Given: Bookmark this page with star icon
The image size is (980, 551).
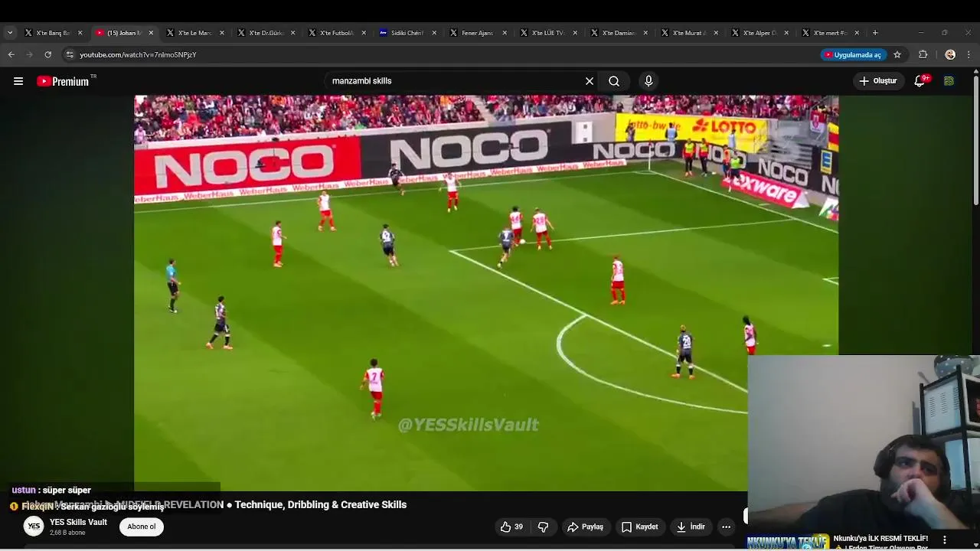Looking at the screenshot, I should point(897,54).
